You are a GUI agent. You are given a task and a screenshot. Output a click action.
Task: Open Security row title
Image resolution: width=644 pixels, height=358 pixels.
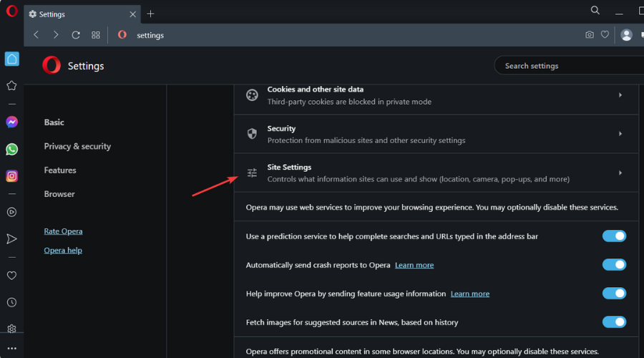point(281,129)
